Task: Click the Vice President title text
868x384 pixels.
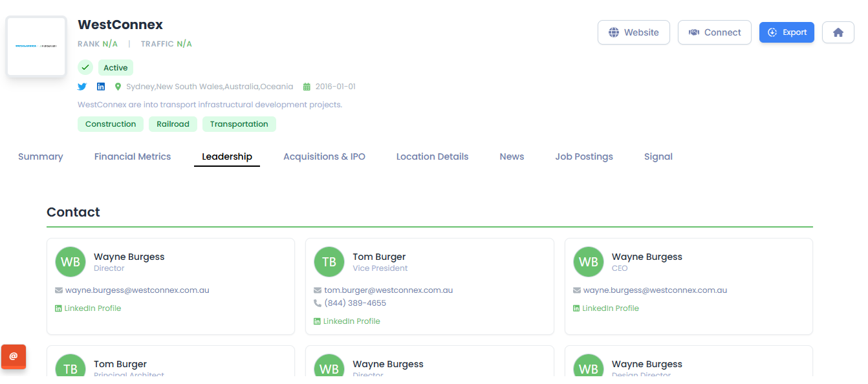Action: click(380, 268)
